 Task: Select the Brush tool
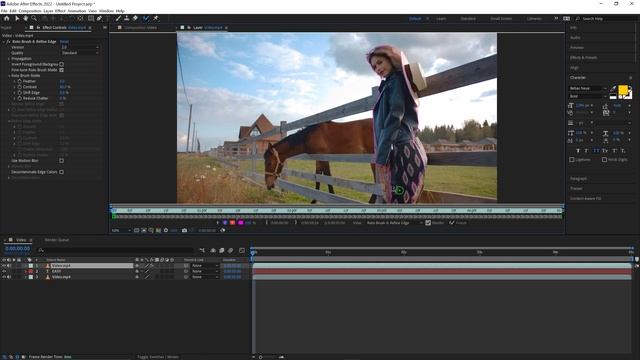118,18
